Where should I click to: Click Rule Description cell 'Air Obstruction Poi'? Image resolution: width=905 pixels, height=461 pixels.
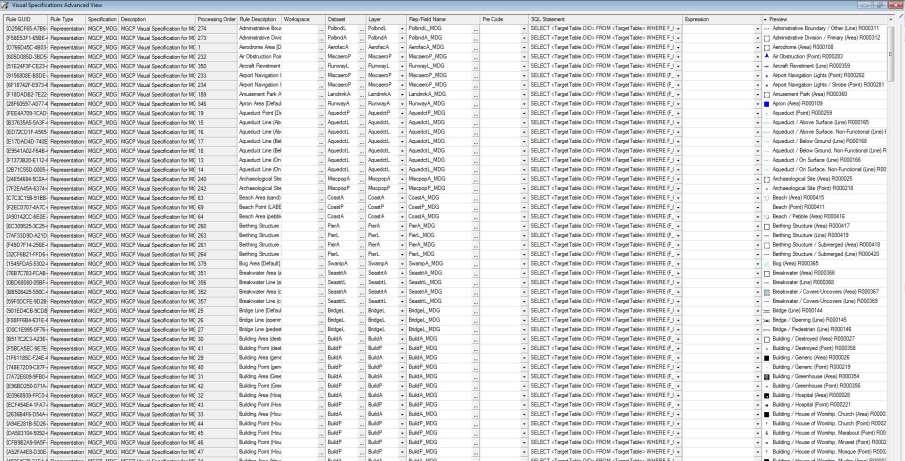tap(259, 57)
